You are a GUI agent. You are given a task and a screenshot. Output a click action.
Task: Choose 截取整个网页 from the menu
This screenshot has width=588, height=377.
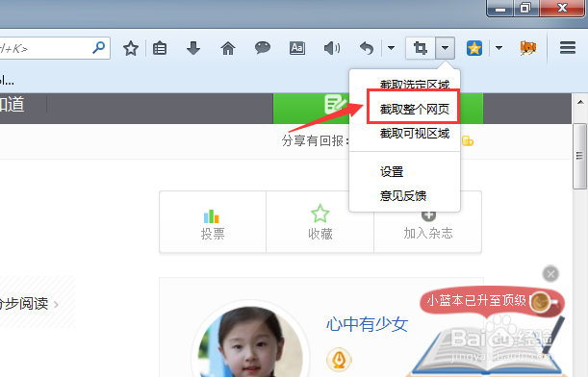tap(415, 109)
